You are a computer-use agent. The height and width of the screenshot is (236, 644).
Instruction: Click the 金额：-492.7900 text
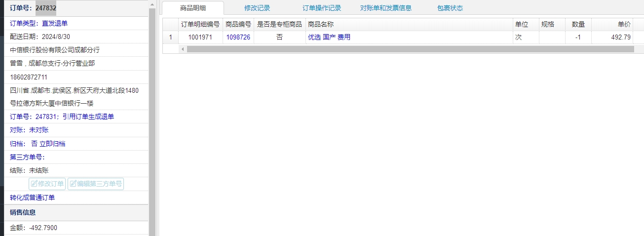(x=34, y=228)
